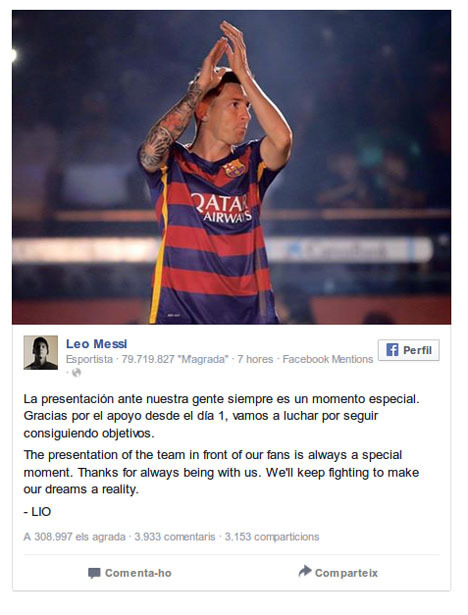Open the main post photo of player
This screenshot has width=468, height=615.
click(x=231, y=167)
